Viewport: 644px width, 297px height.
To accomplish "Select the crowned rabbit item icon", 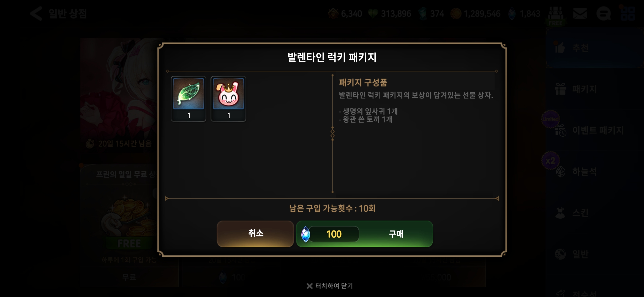I will (228, 94).
